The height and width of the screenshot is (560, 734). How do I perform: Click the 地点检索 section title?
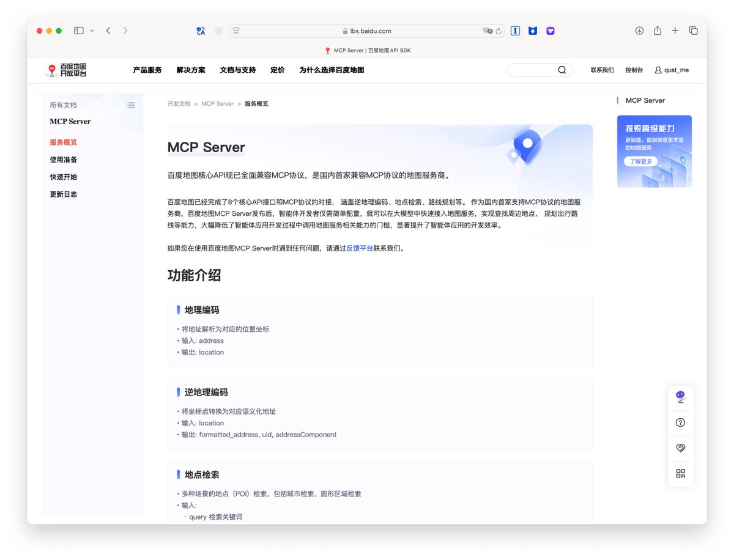(x=202, y=474)
